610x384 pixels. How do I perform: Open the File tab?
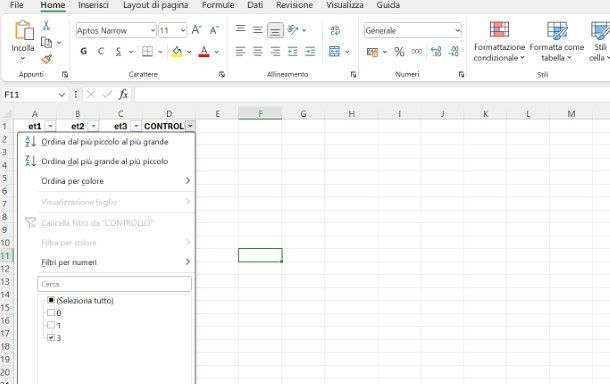tap(16, 5)
